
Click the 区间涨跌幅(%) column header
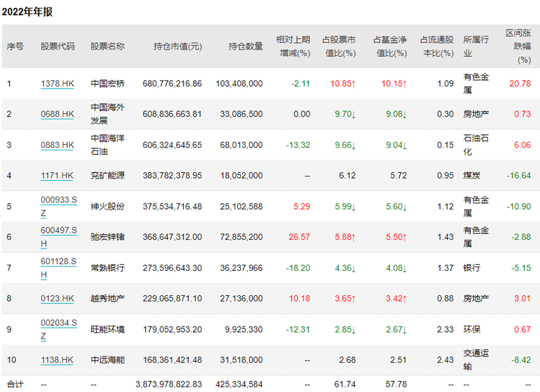(x=518, y=46)
